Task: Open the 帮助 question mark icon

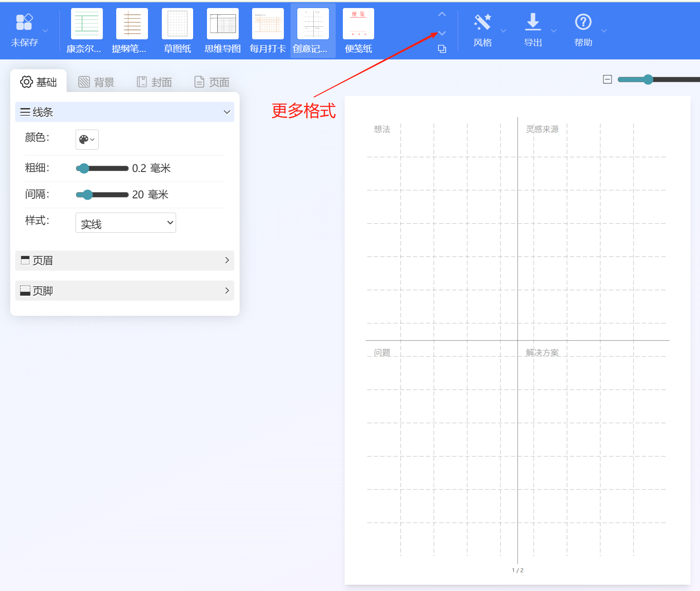Action: click(583, 22)
